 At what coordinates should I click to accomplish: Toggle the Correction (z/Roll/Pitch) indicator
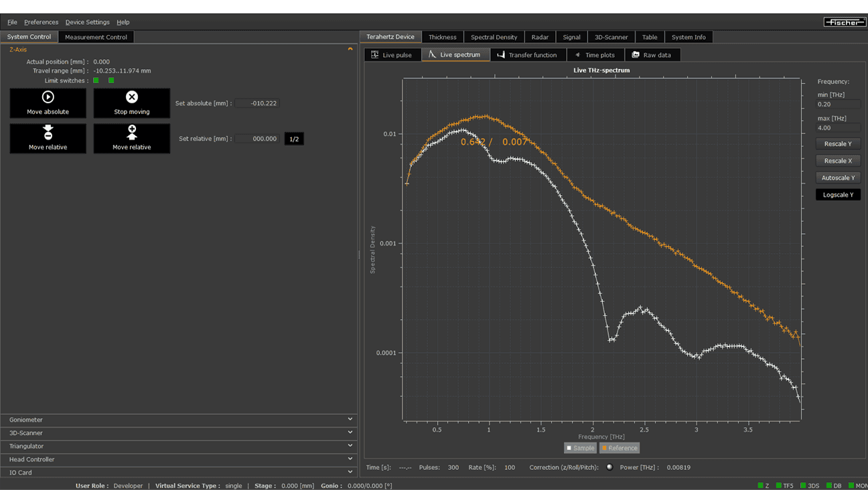click(x=609, y=467)
